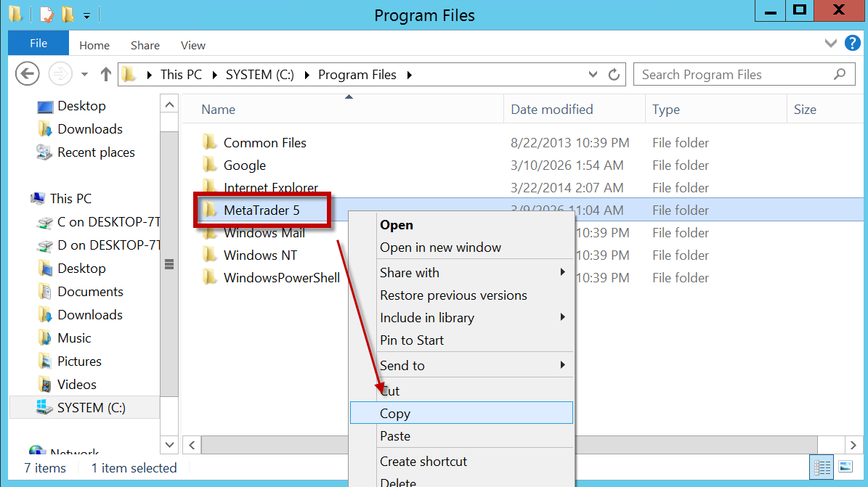Viewport: 868px width, 487px height.
Task: Click the Up one level arrow
Action: pos(106,74)
